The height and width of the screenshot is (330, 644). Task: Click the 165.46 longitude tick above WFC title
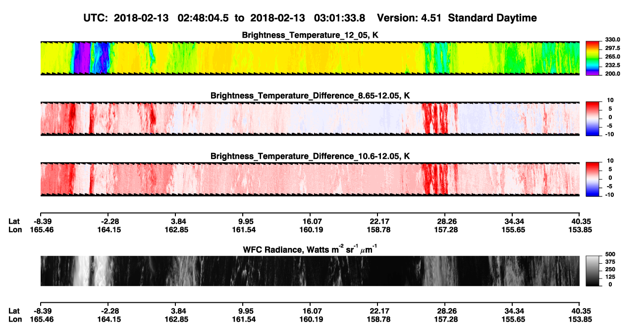pos(41,229)
